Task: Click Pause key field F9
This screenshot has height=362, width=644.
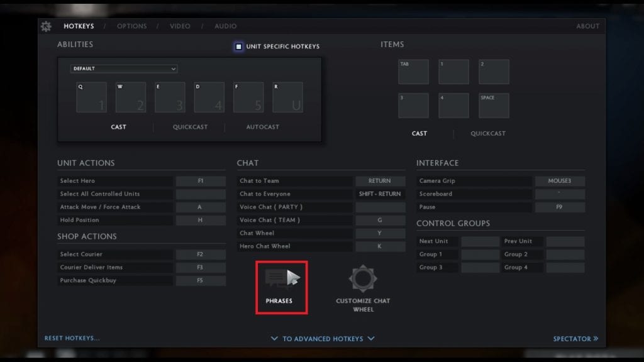Action: click(560, 207)
